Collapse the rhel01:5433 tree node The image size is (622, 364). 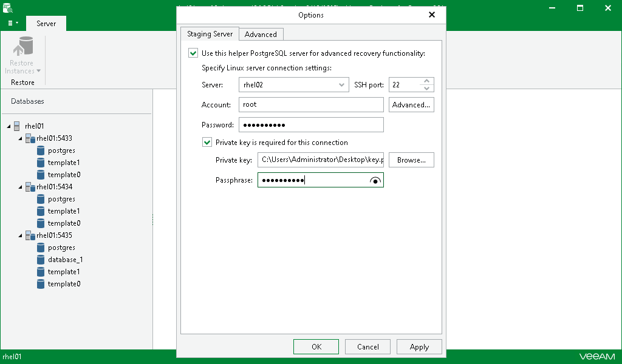coord(20,138)
